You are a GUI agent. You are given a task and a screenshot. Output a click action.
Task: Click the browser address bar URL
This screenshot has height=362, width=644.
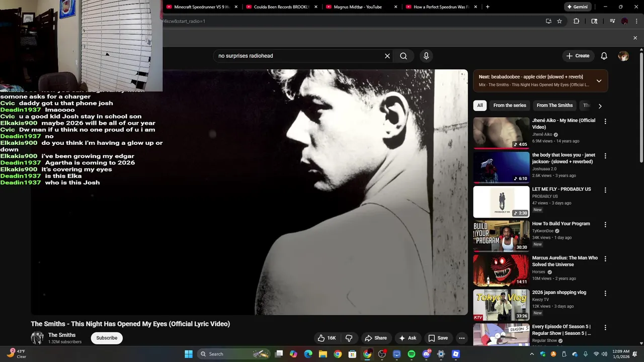[183, 21]
